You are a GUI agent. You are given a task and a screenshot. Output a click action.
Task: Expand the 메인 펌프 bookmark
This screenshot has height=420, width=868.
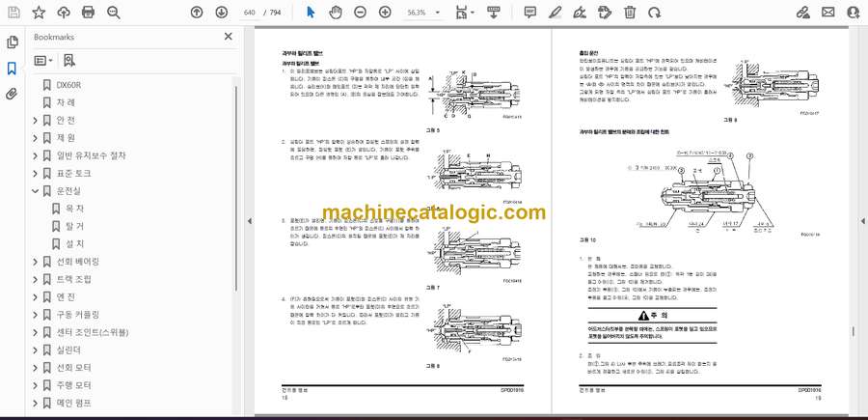tap(36, 403)
